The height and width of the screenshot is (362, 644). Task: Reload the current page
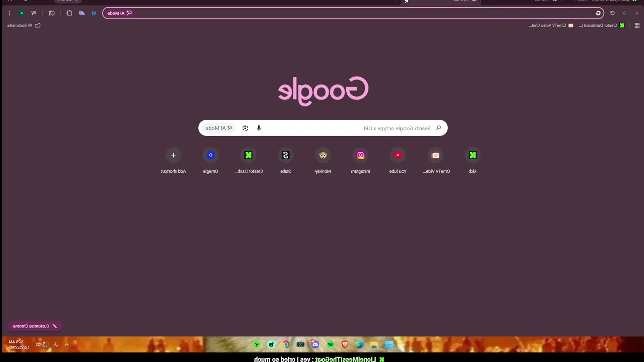point(612,13)
